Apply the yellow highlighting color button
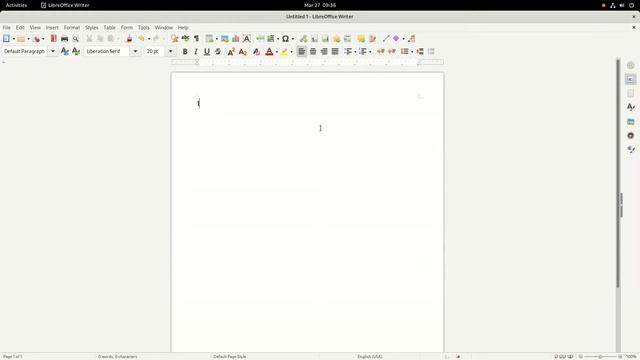The width and height of the screenshot is (640, 360). pos(284,51)
